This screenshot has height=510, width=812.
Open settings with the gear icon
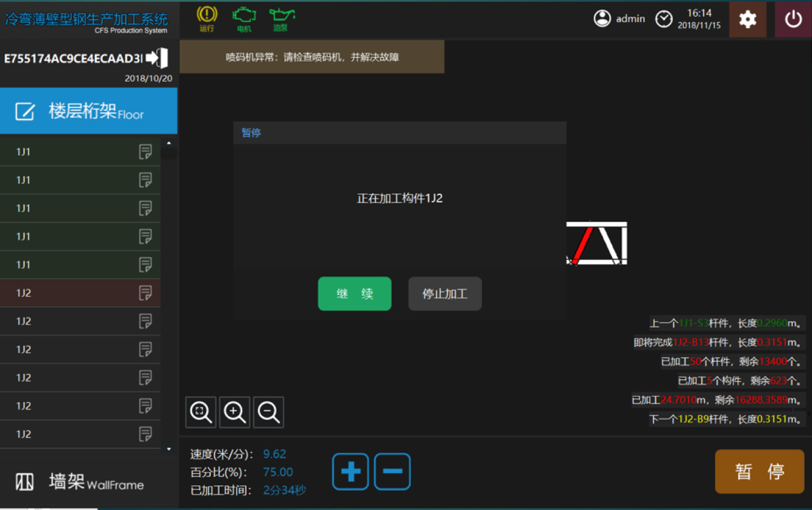click(747, 20)
